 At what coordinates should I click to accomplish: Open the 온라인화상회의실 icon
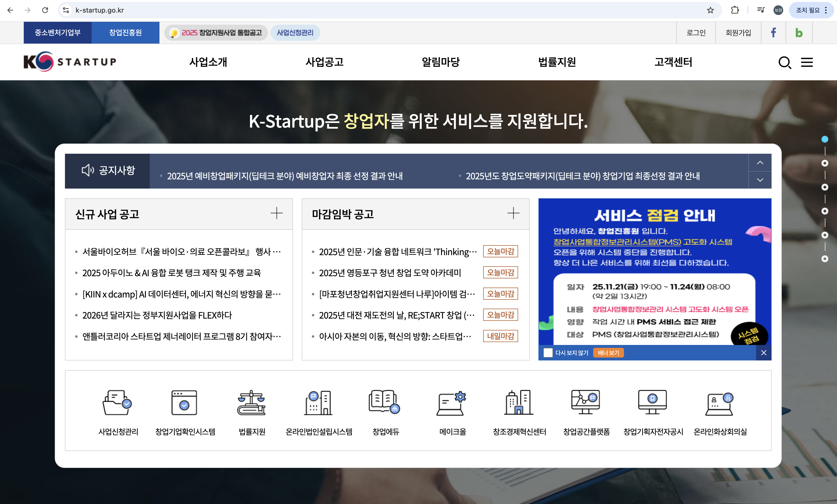click(x=719, y=404)
